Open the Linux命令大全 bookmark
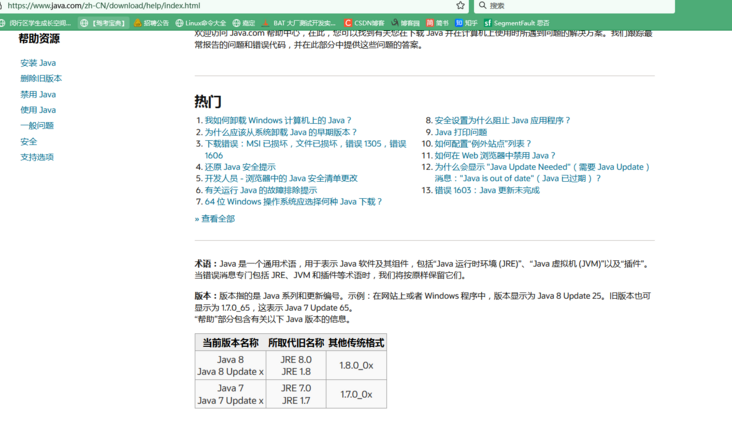This screenshot has height=425, width=732. tap(201, 23)
